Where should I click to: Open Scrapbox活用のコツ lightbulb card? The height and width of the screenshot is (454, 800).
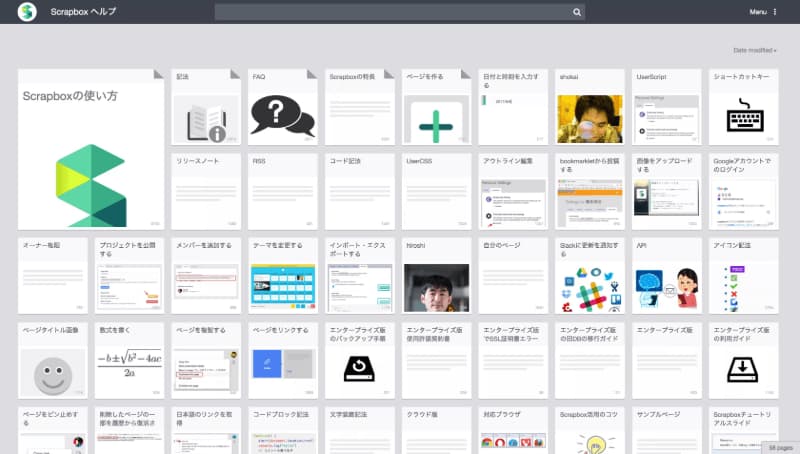pos(590,431)
